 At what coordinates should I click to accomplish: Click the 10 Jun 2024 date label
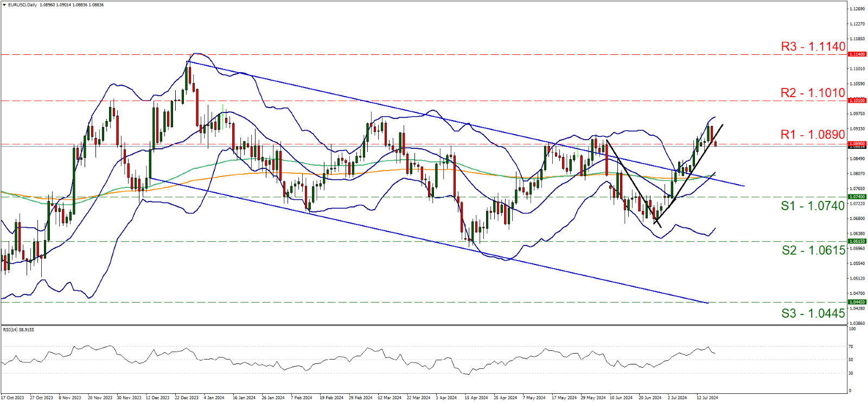(621, 398)
